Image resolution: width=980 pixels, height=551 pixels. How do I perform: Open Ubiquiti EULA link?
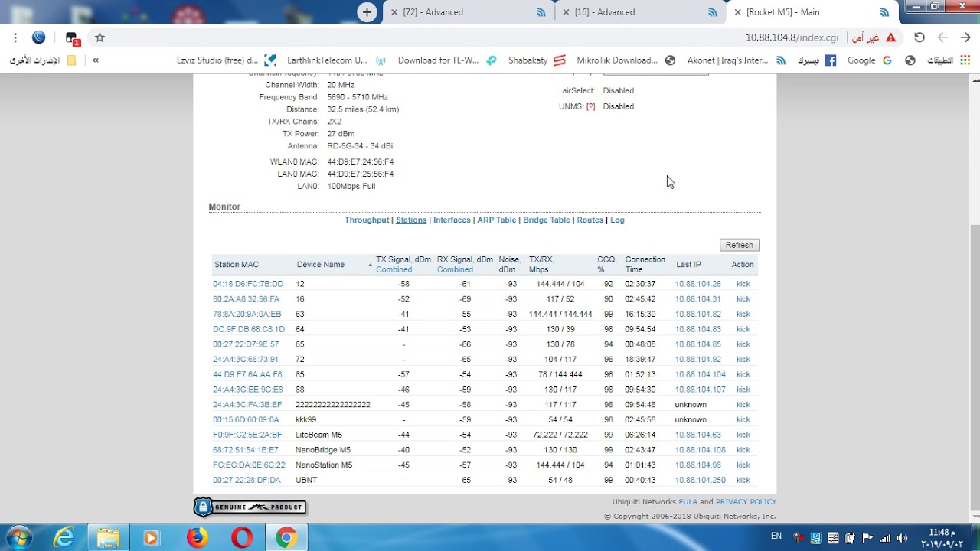pos(688,502)
